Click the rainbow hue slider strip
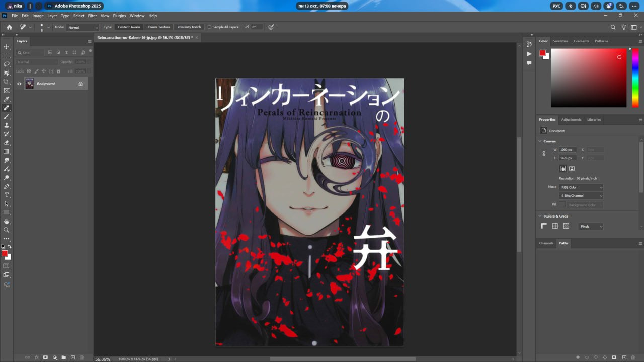 pyautogui.click(x=635, y=78)
